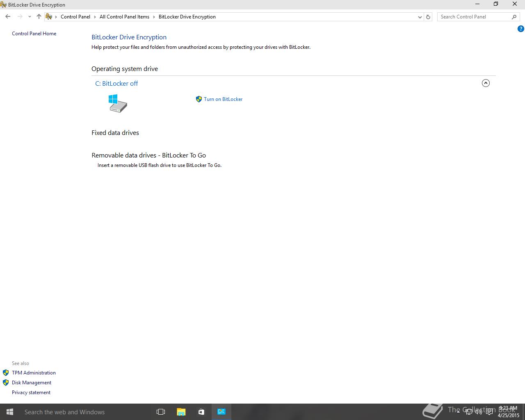This screenshot has width=525, height=420.
Task: Click the Control Panel icon in address bar
Action: (x=49, y=17)
